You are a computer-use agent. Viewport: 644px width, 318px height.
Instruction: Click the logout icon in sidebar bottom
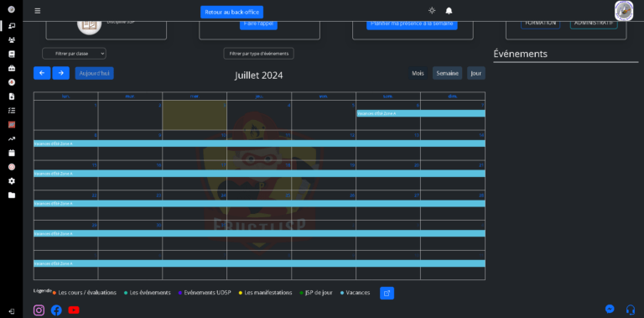click(x=12, y=311)
